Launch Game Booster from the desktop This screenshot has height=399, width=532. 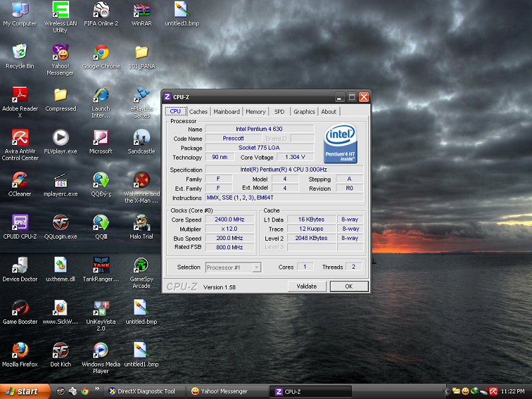[20, 308]
